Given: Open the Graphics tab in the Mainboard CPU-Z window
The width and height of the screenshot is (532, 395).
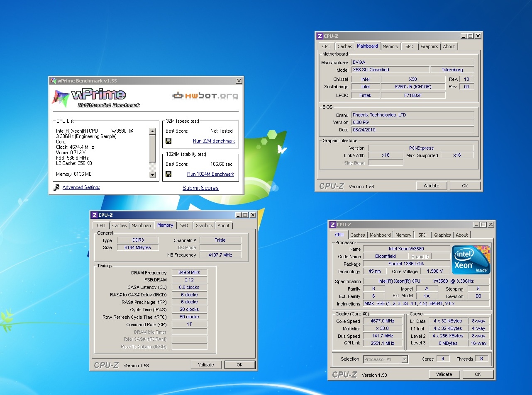Looking at the screenshot, I should 429,46.
